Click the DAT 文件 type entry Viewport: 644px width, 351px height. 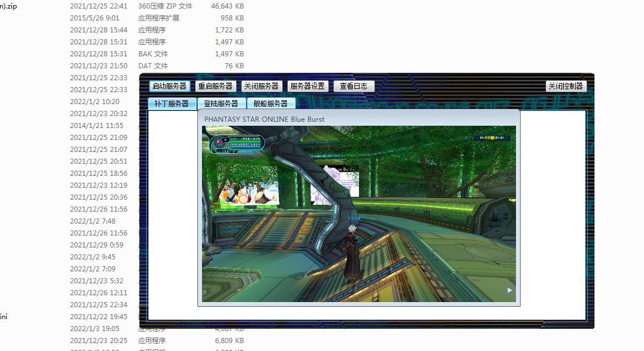tap(153, 65)
